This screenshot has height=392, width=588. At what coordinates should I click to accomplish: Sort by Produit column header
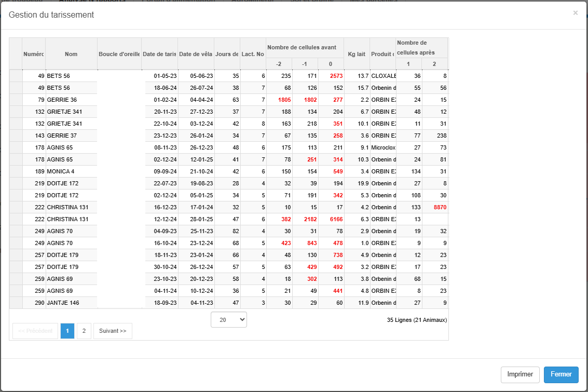(382, 54)
